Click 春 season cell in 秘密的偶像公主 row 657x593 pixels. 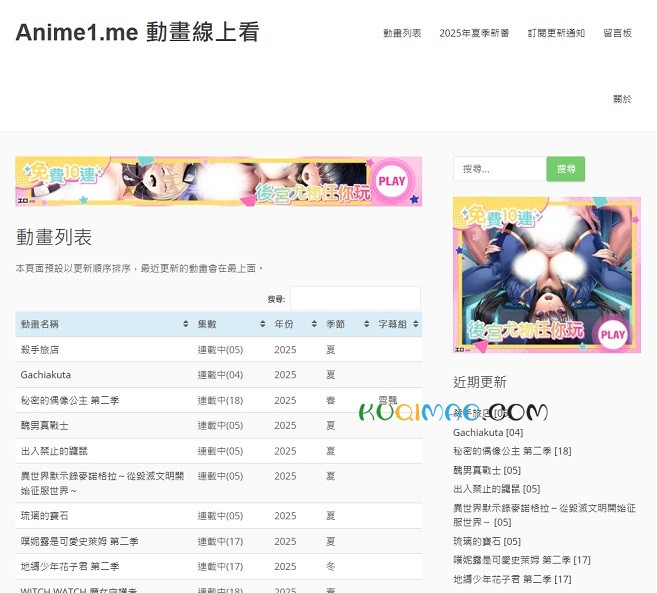[x=331, y=400]
